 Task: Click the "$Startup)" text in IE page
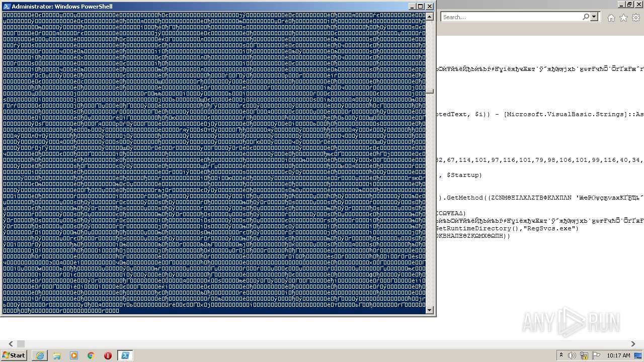pos(464,175)
